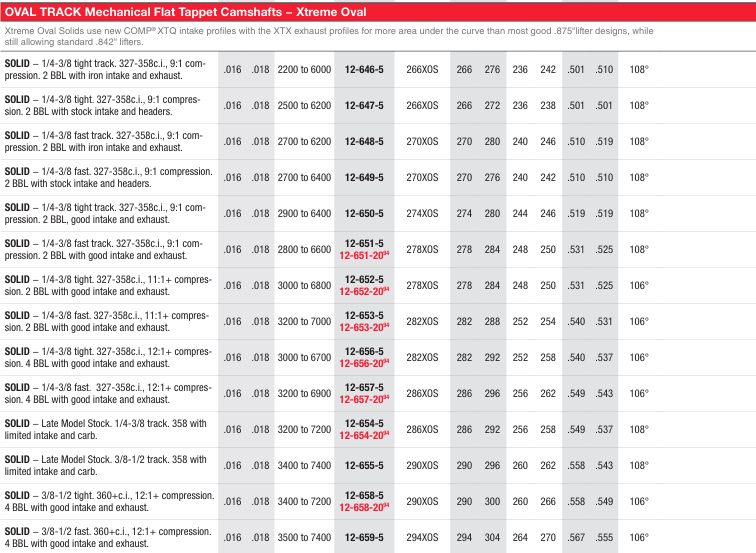Viewport: 756px width, 553px height.
Task: Click black part number 12-651-5
Action: [364, 243]
